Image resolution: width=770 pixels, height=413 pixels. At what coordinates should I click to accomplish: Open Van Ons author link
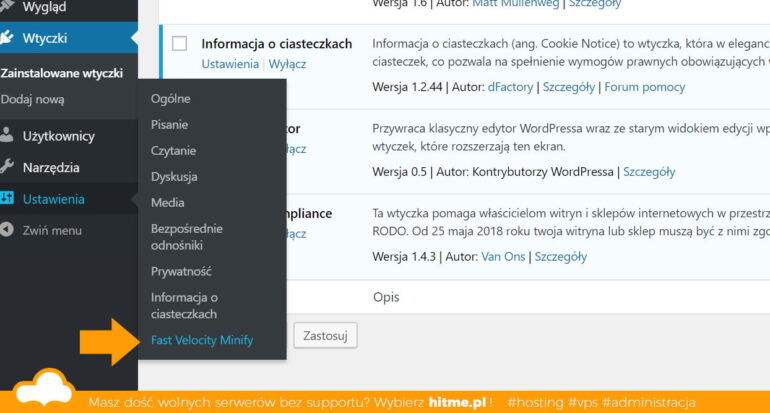point(503,256)
